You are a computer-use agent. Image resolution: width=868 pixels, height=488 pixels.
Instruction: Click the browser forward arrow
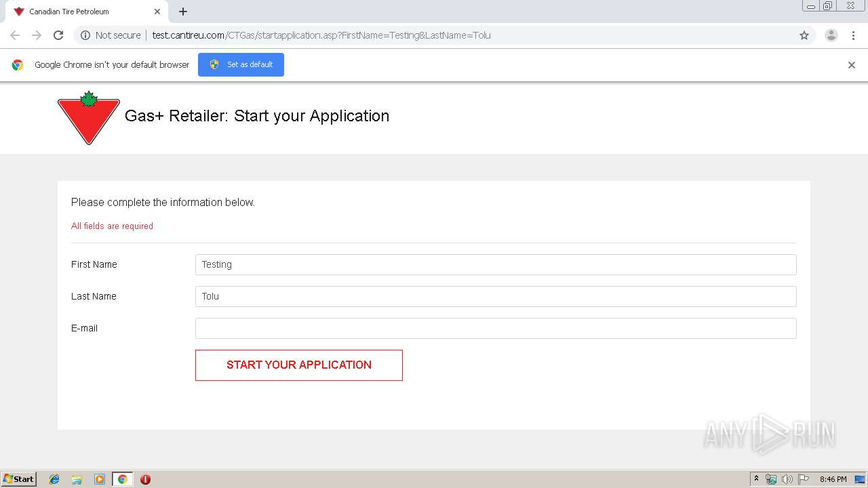tap(37, 35)
